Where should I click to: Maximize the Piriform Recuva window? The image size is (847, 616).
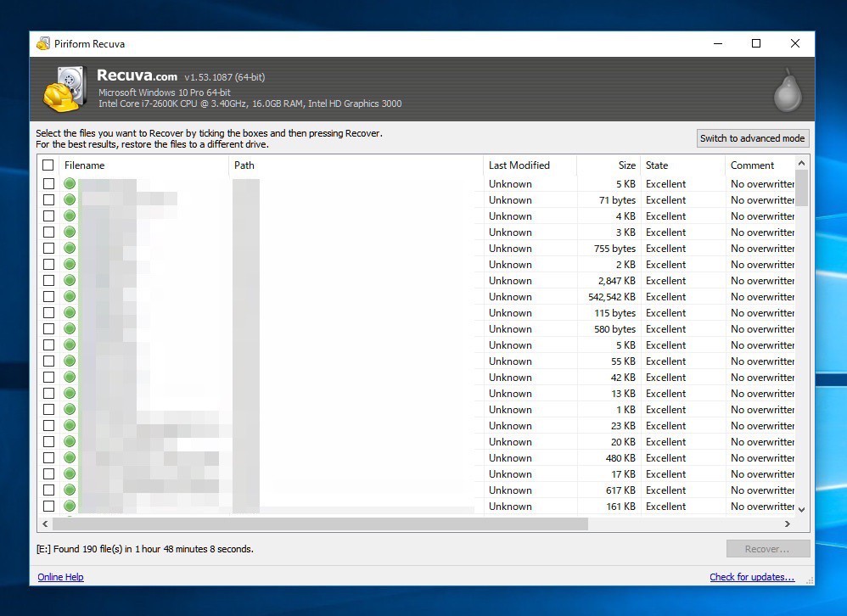click(756, 44)
